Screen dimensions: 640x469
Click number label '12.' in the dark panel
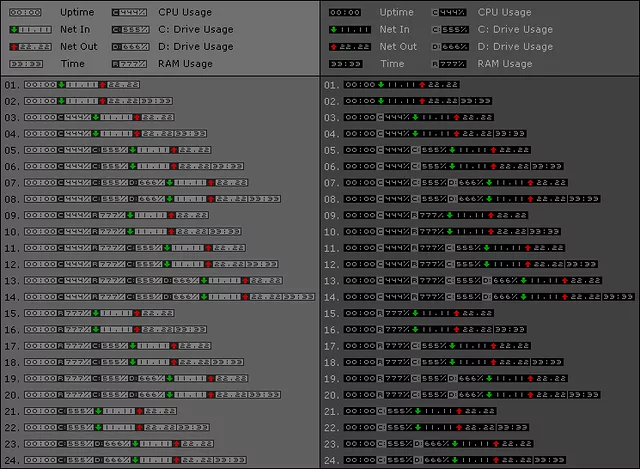333,264
